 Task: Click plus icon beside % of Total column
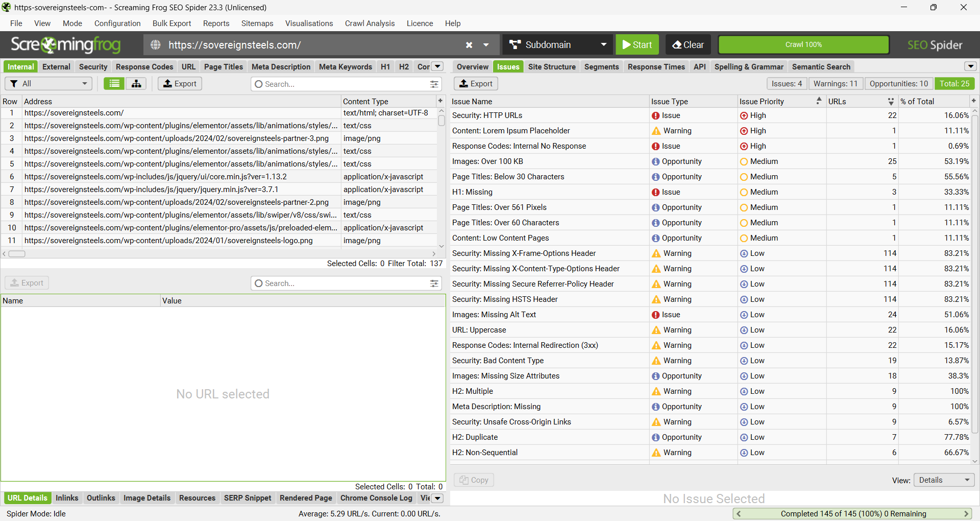pyautogui.click(x=973, y=101)
